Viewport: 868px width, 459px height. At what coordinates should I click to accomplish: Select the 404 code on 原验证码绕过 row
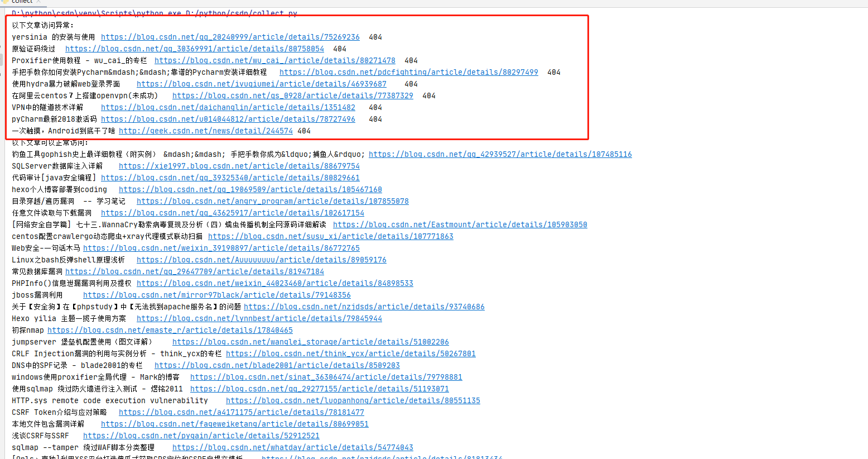[x=340, y=49]
